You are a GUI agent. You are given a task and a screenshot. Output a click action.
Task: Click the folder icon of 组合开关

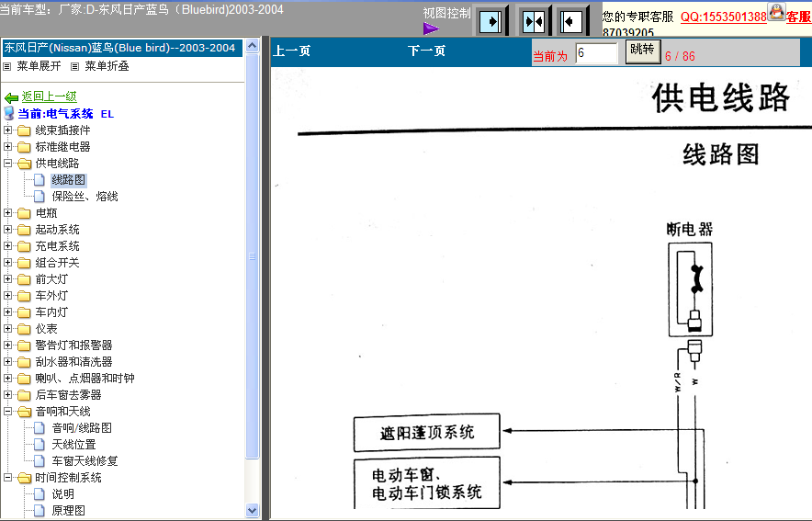pyautogui.click(x=24, y=263)
